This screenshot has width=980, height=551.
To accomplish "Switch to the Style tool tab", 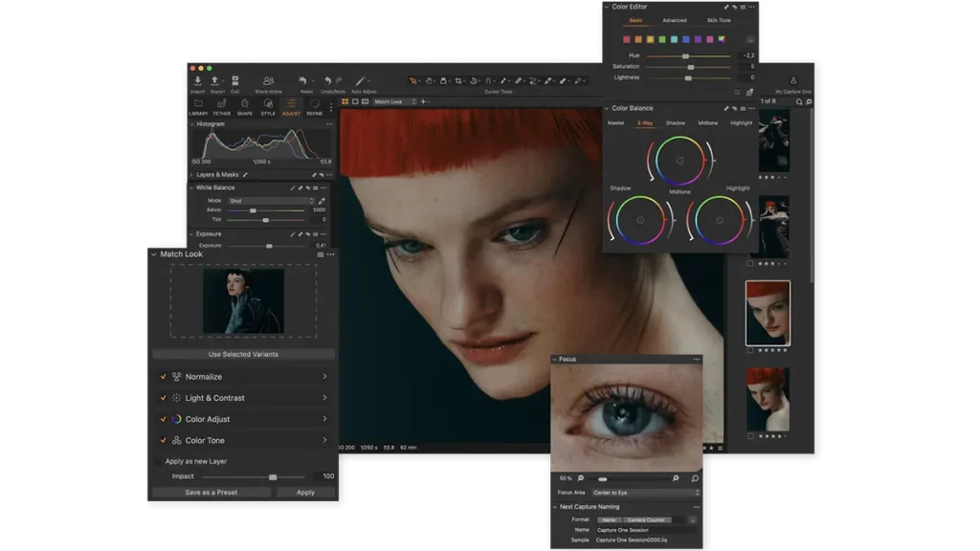I will [x=268, y=106].
